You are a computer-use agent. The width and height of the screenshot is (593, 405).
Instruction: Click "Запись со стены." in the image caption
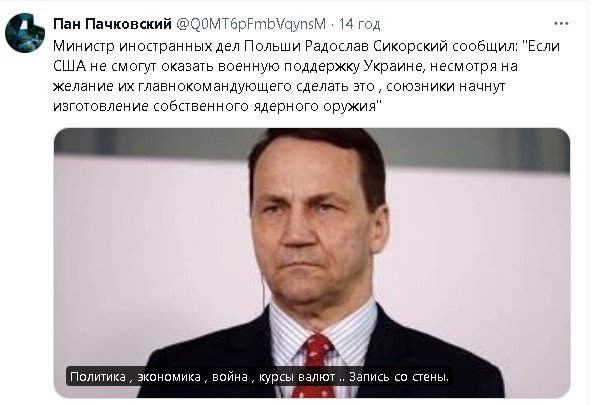[399, 377]
